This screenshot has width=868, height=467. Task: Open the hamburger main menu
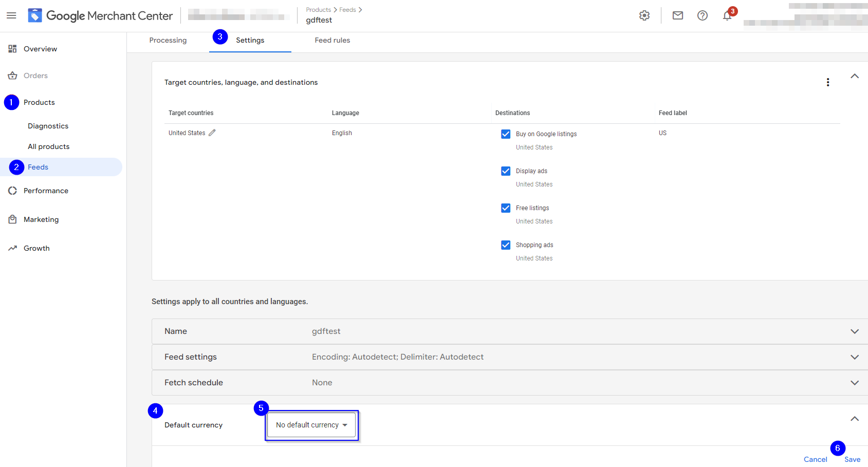coord(11,15)
